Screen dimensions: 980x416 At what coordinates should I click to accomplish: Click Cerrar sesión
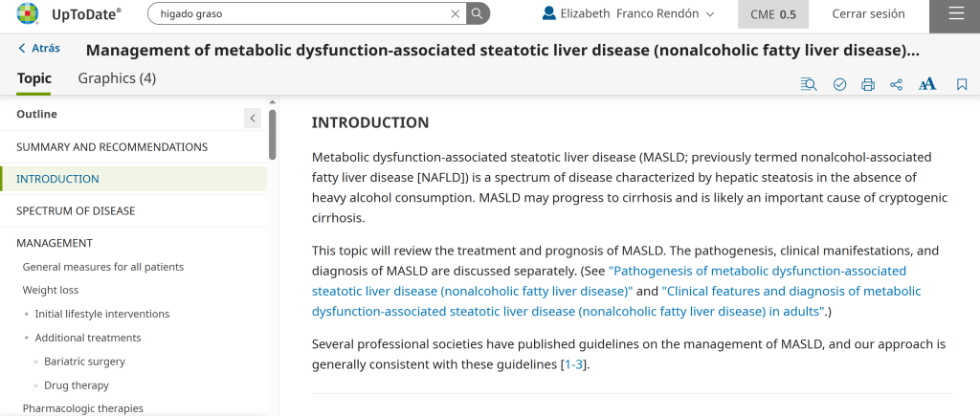tap(868, 13)
